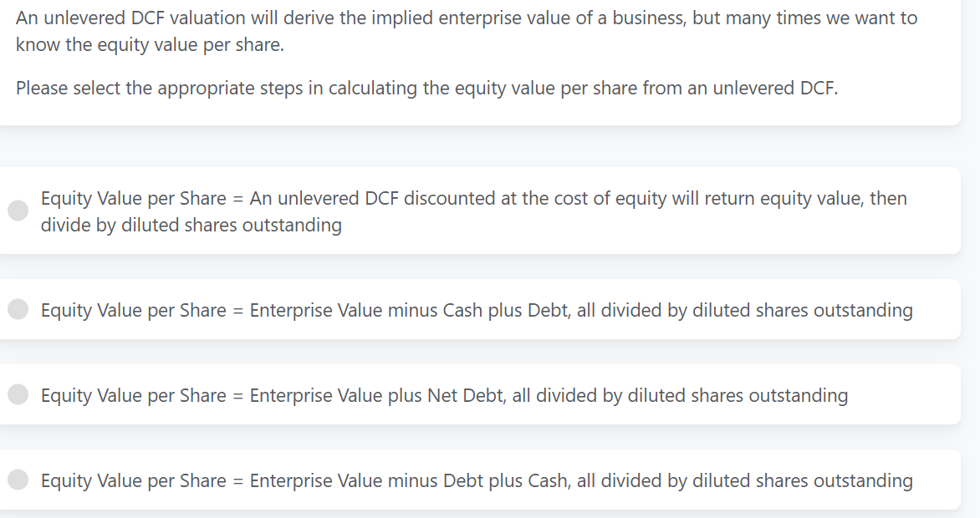Click the third answer option card
The height and width of the screenshot is (518, 980).
[x=443, y=394]
